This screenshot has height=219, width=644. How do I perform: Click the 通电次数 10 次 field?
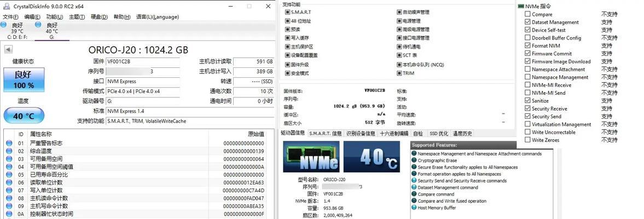(x=254, y=91)
